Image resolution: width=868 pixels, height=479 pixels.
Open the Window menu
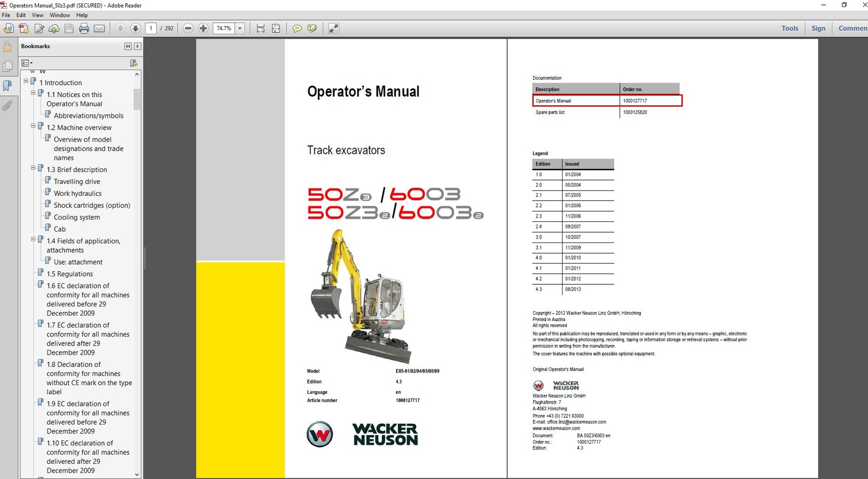(60, 15)
